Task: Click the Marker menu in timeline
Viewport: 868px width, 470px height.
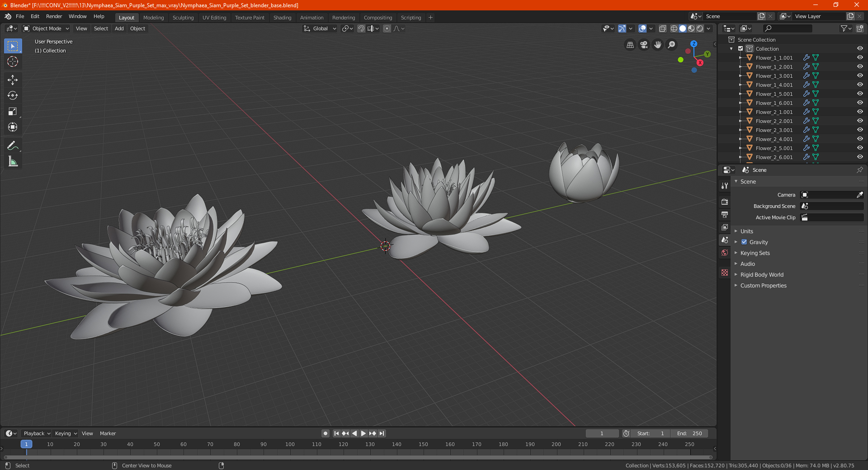Action: [108, 433]
